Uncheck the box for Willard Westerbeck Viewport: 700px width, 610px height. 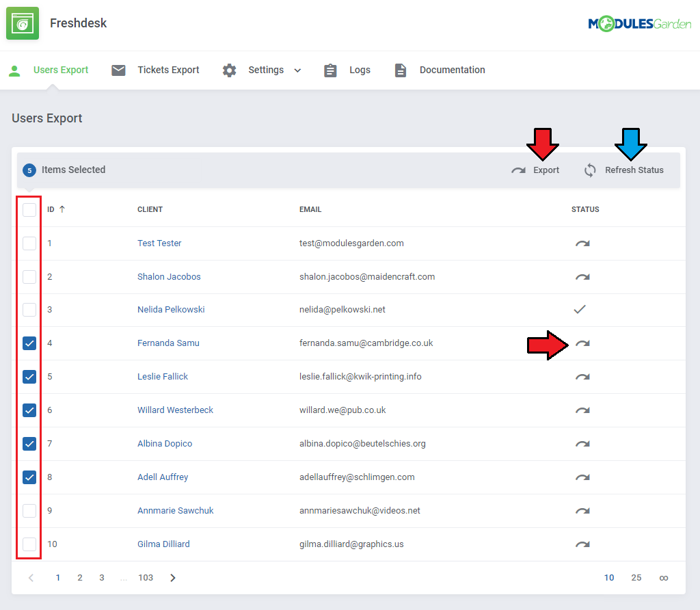click(x=29, y=410)
